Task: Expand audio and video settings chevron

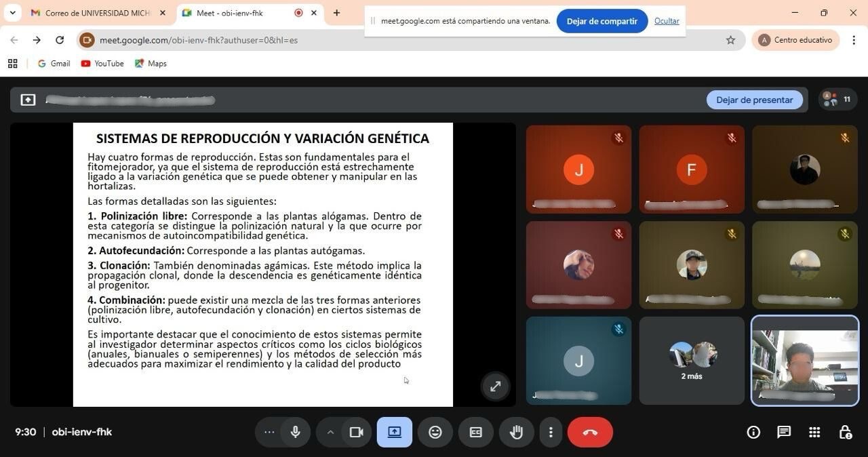Action: tap(330, 432)
